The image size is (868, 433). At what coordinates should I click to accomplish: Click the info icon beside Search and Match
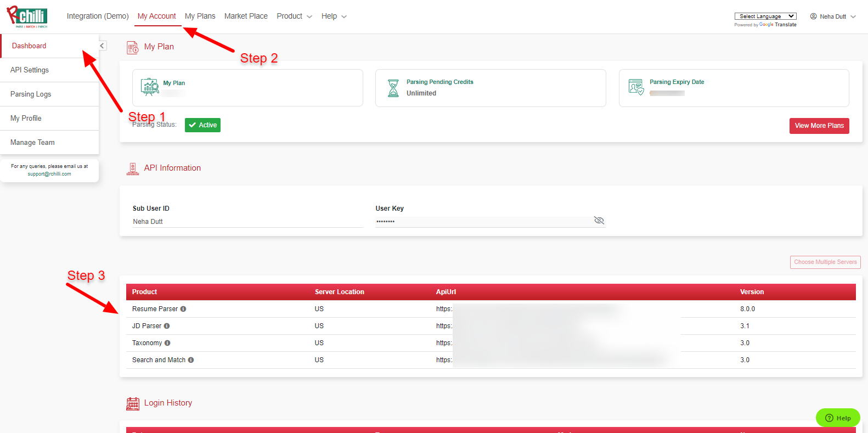coord(191,360)
